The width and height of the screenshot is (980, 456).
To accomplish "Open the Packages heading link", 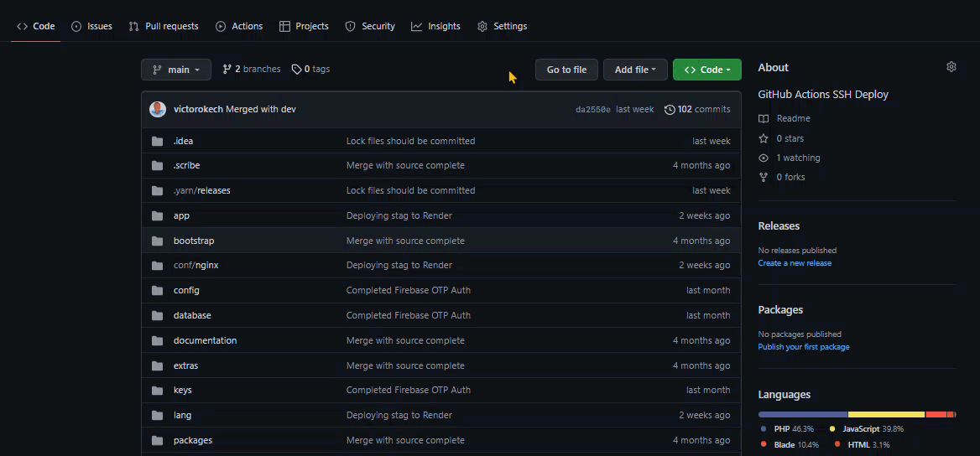I will [780, 310].
